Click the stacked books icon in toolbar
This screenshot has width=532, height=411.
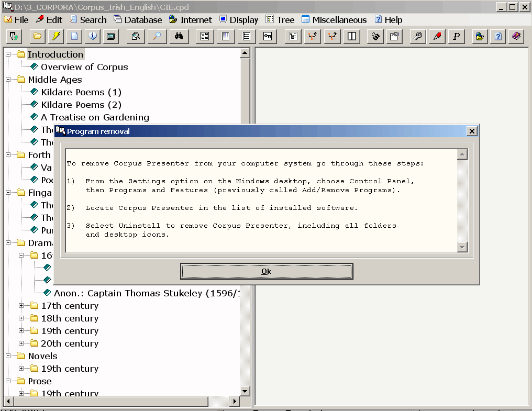pyautogui.click(x=516, y=36)
